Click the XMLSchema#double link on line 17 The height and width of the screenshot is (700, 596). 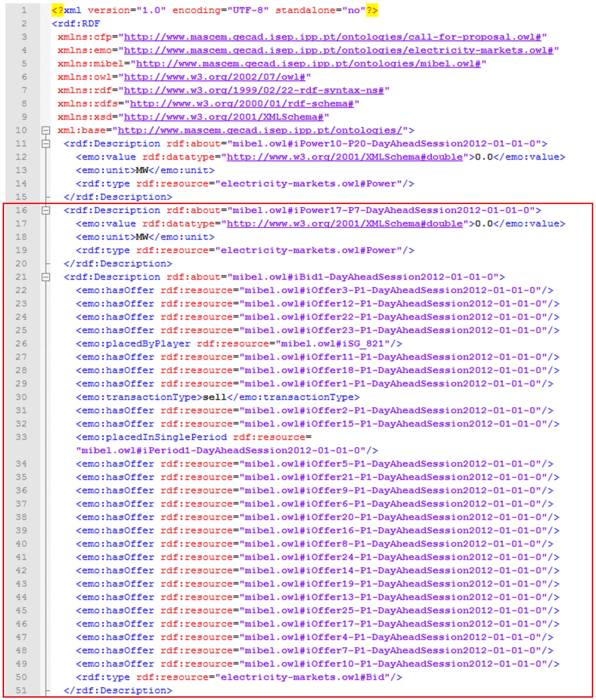click(344, 224)
